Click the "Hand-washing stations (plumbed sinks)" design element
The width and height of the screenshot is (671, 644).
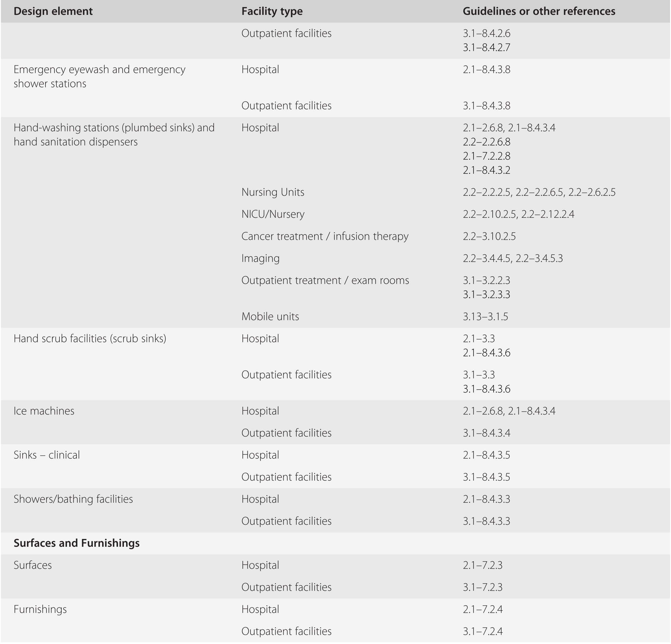114,135
